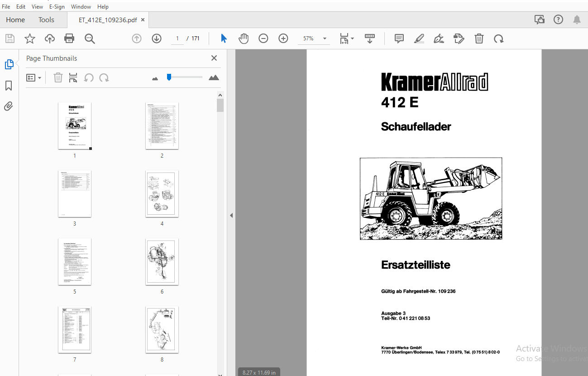Close the Page Thumbnails panel
Image resolution: width=588 pixels, height=376 pixels.
pos(214,58)
